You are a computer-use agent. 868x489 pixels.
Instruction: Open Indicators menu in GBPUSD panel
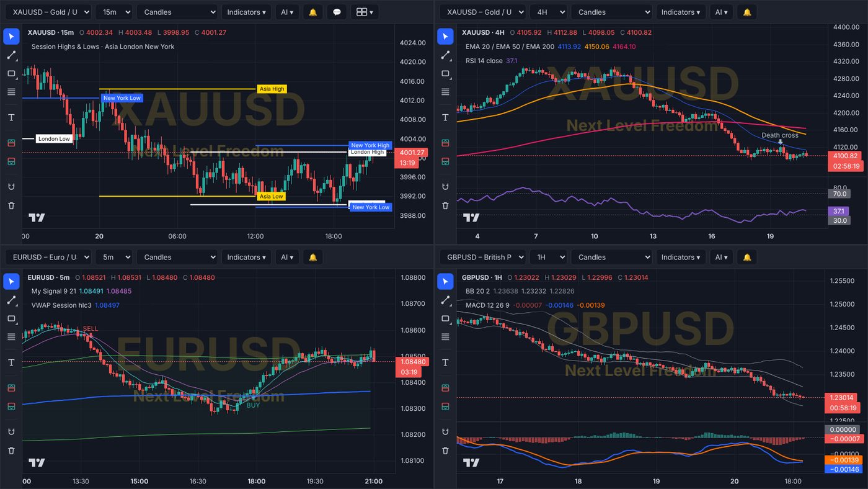click(681, 257)
